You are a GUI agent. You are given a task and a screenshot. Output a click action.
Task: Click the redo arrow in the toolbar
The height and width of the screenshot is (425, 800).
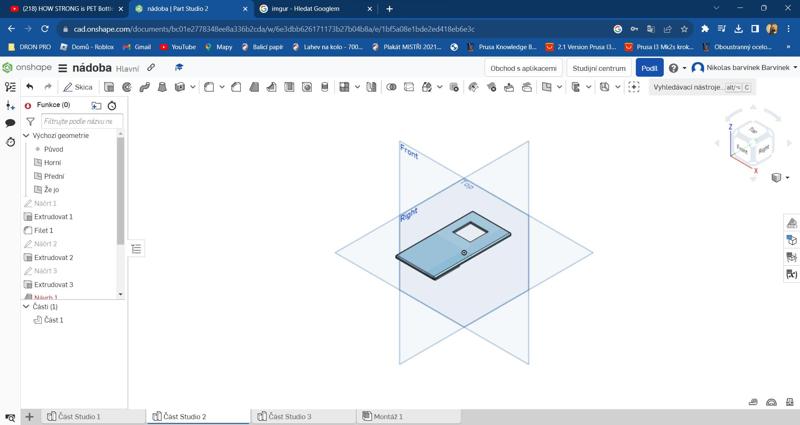point(48,87)
